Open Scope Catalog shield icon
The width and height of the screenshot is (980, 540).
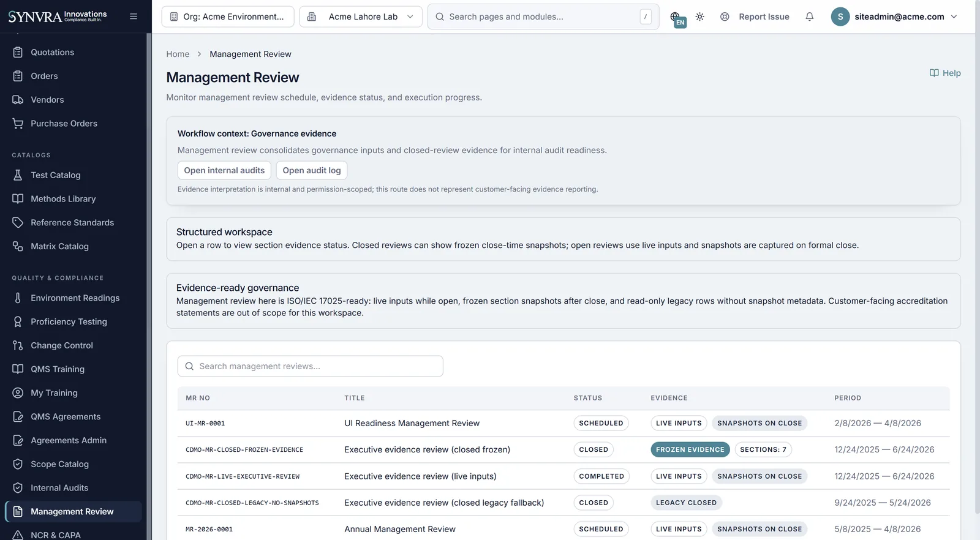[x=18, y=464]
